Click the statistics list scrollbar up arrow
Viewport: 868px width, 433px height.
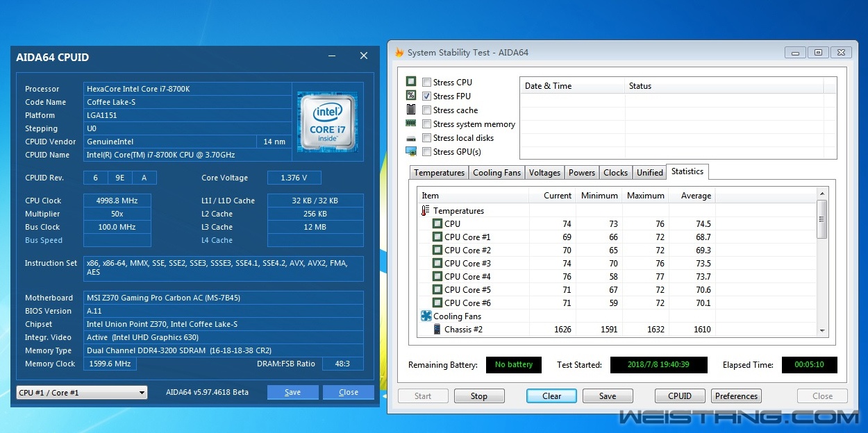822,193
